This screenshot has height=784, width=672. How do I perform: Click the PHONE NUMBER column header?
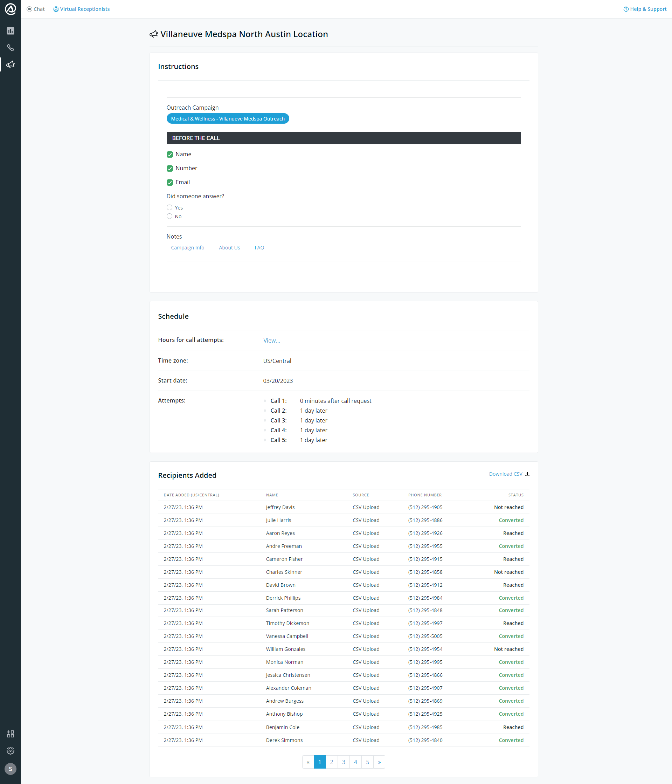(x=425, y=495)
